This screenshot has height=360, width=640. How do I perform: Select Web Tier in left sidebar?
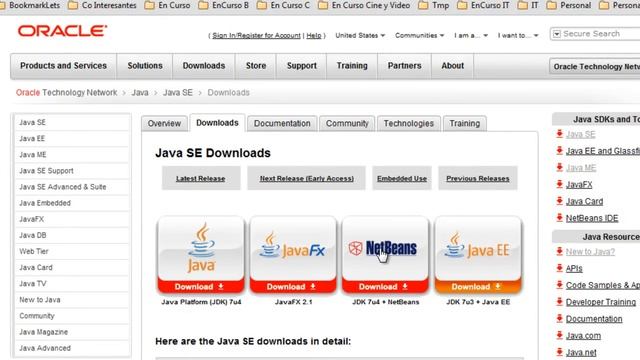[72, 251]
